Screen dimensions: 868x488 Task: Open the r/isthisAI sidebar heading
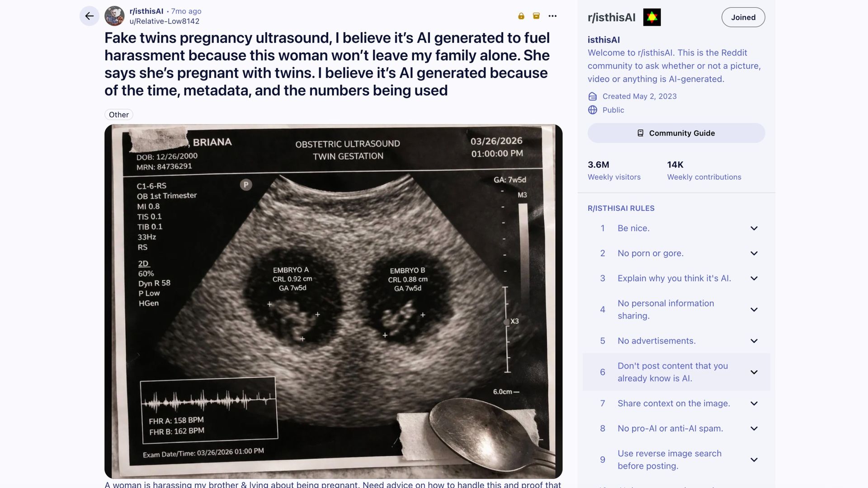click(612, 17)
